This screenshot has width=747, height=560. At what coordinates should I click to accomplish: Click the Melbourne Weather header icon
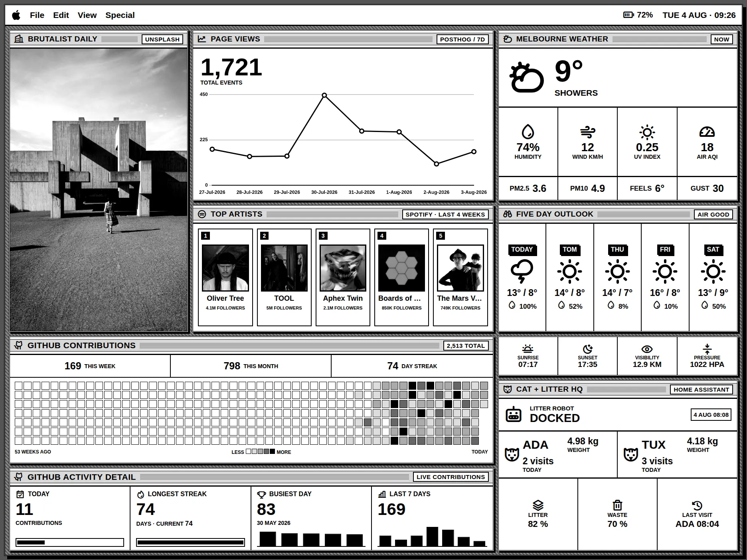(508, 39)
